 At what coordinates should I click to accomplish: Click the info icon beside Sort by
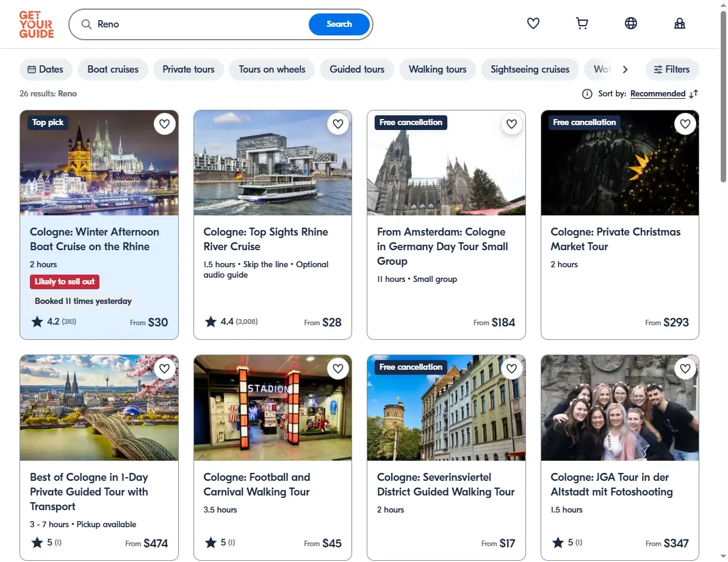click(x=587, y=94)
